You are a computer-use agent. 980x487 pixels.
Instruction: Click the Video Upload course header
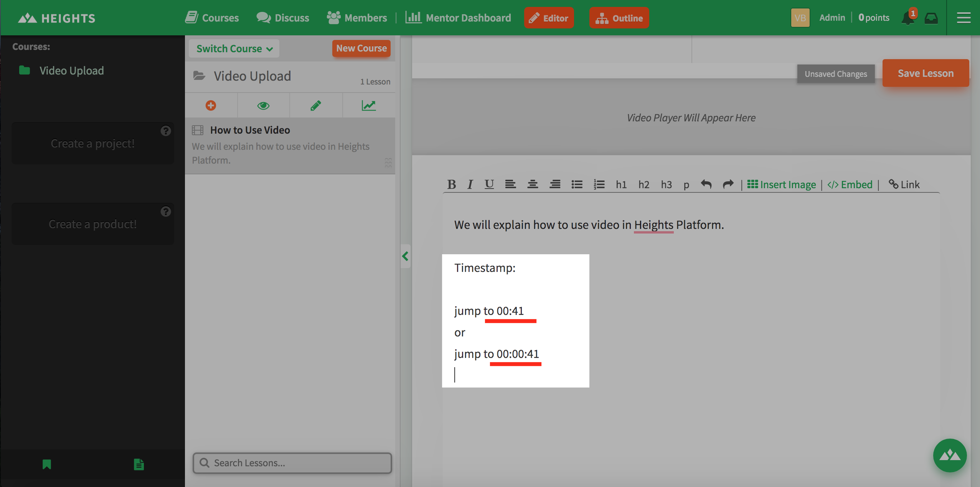coord(290,76)
